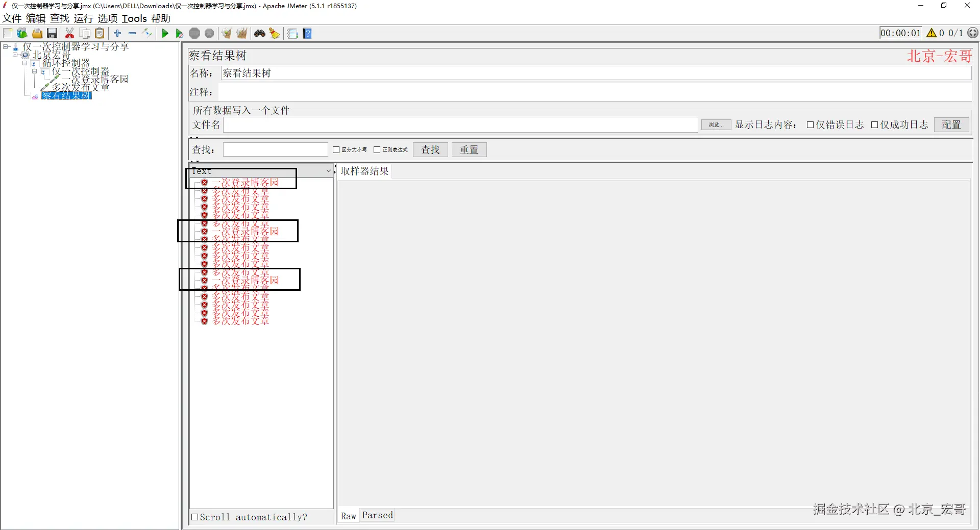Focus the 注释 comment field

pyautogui.click(x=595, y=92)
